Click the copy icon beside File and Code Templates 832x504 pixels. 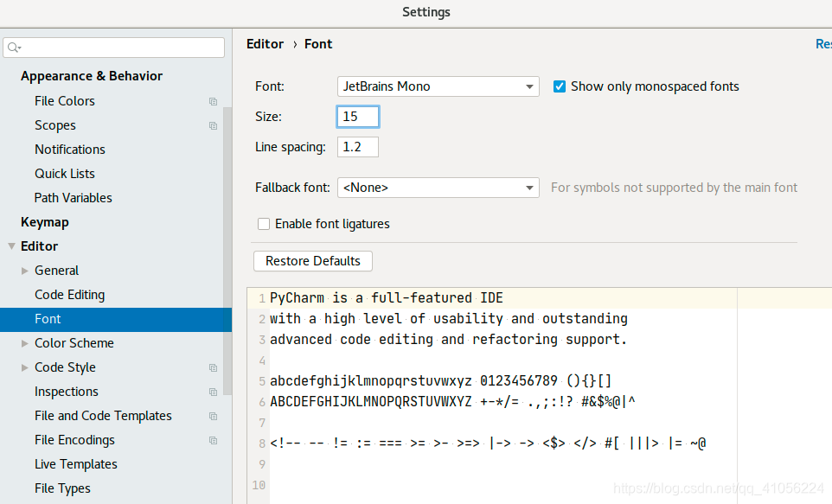[x=214, y=417]
